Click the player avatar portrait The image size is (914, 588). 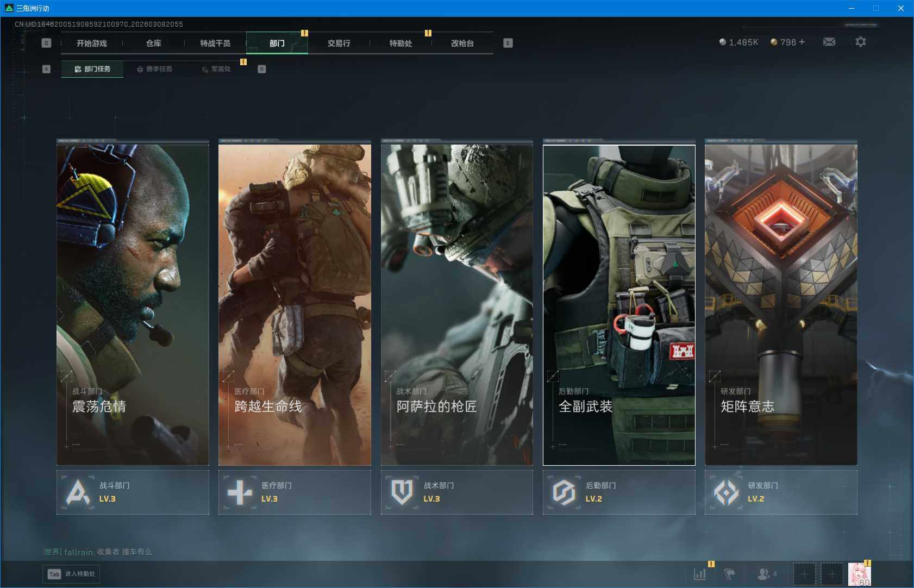(859, 574)
